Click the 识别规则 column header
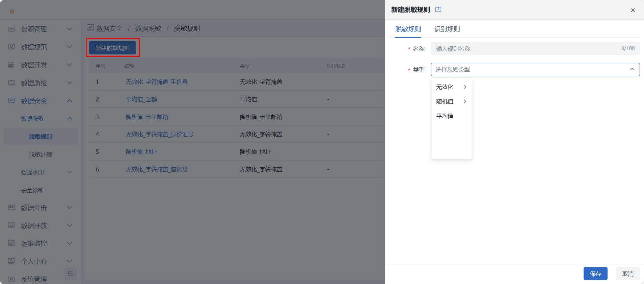Image resolution: width=644 pixels, height=284 pixels. click(337, 66)
